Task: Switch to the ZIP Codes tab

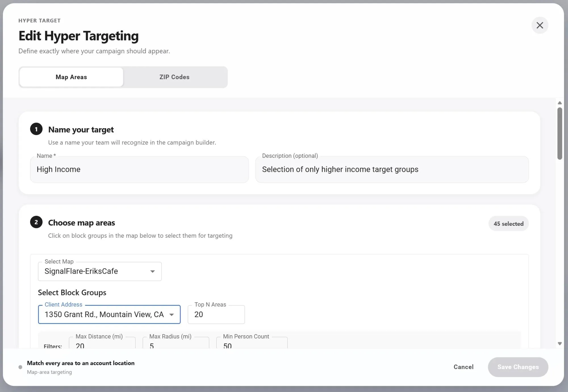Action: coord(174,77)
